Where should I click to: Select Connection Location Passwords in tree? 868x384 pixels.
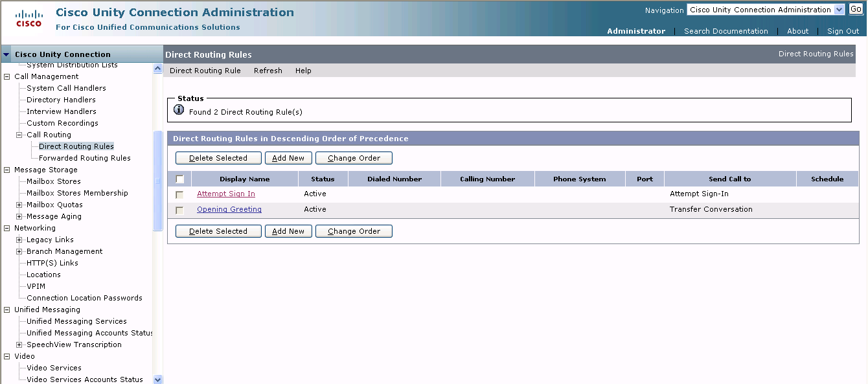click(84, 298)
